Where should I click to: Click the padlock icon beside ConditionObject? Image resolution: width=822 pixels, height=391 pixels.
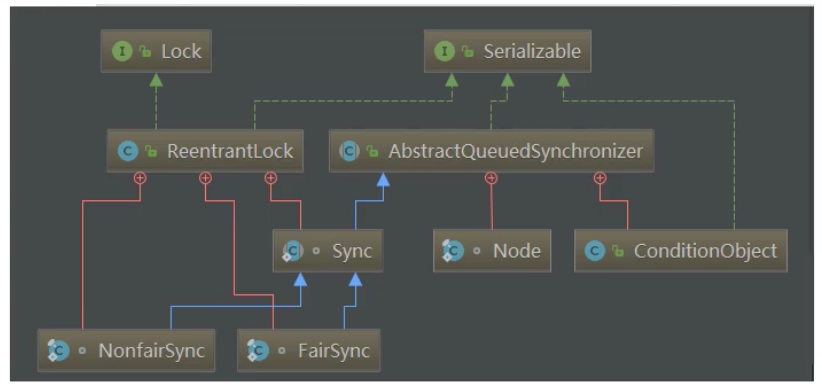point(618,252)
